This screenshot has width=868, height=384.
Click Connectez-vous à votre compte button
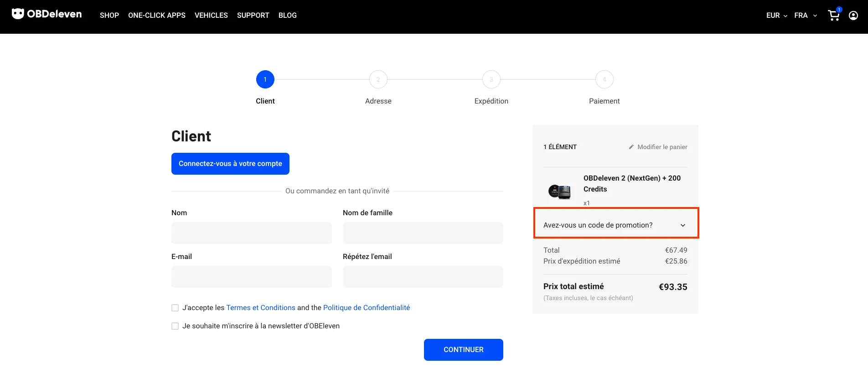tap(230, 164)
